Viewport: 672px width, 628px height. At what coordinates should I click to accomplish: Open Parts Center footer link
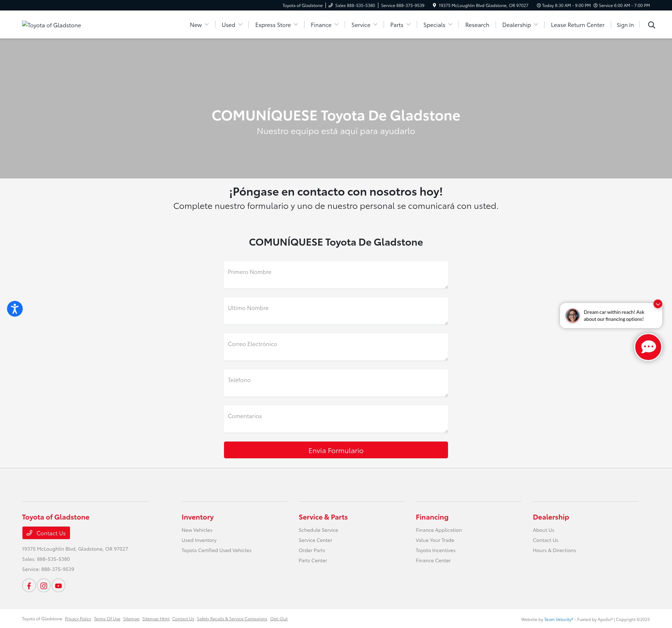pos(313,560)
